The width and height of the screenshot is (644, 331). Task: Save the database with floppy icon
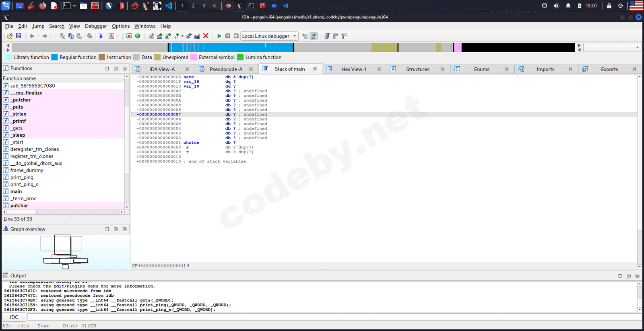tap(19, 36)
